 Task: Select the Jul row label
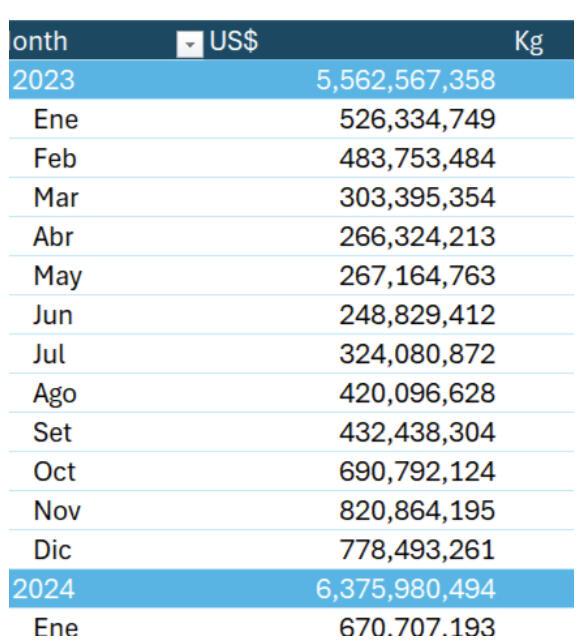[49, 354]
